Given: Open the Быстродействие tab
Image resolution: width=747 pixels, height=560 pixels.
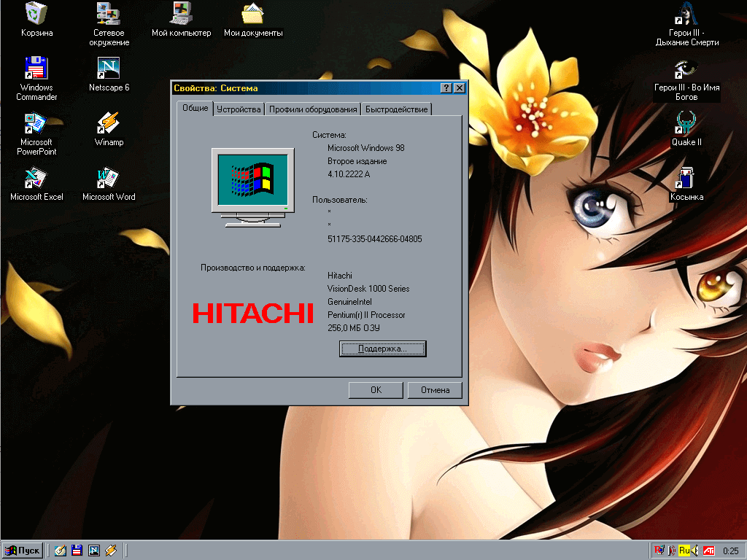Looking at the screenshot, I should tap(396, 109).
